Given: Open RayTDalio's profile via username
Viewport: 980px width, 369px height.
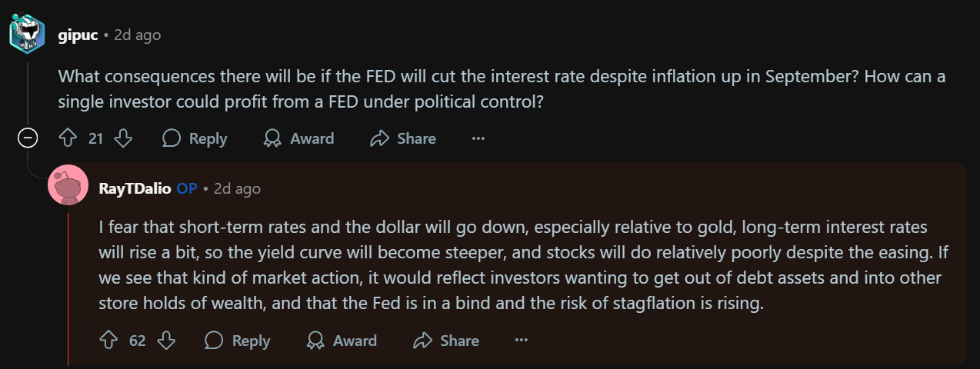Looking at the screenshot, I should (135, 188).
